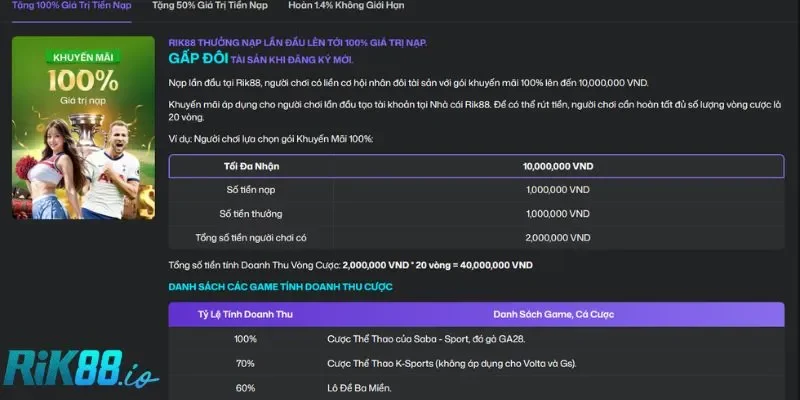The width and height of the screenshot is (800, 400).
Task: Open the 100% promotion banner image
Action: 85,140
